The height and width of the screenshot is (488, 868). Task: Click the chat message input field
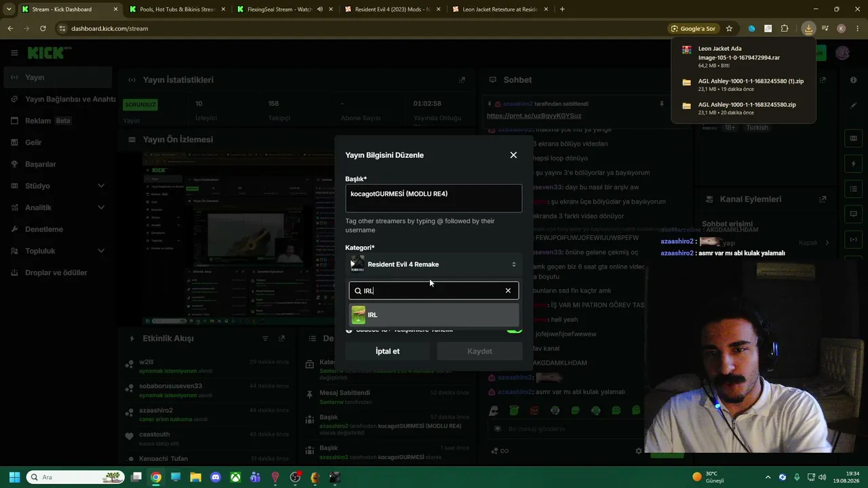click(566, 429)
